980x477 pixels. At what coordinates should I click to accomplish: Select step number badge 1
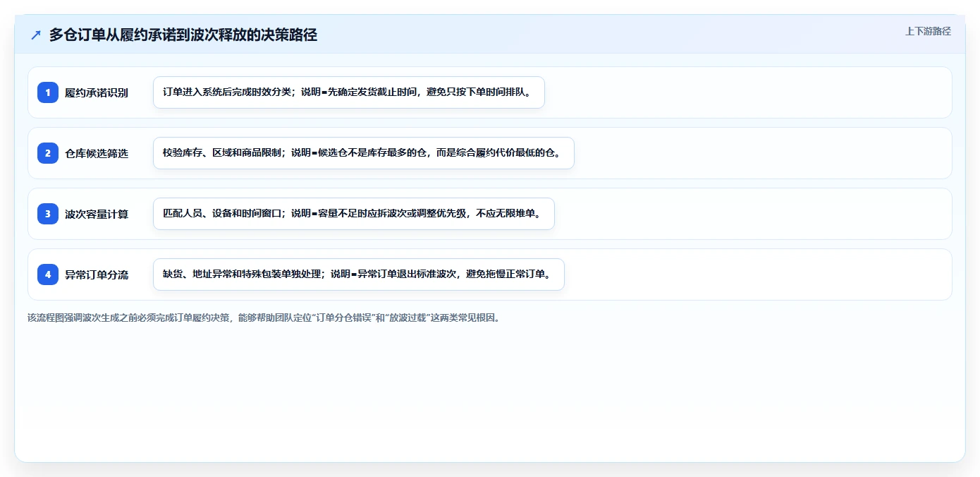coord(48,92)
